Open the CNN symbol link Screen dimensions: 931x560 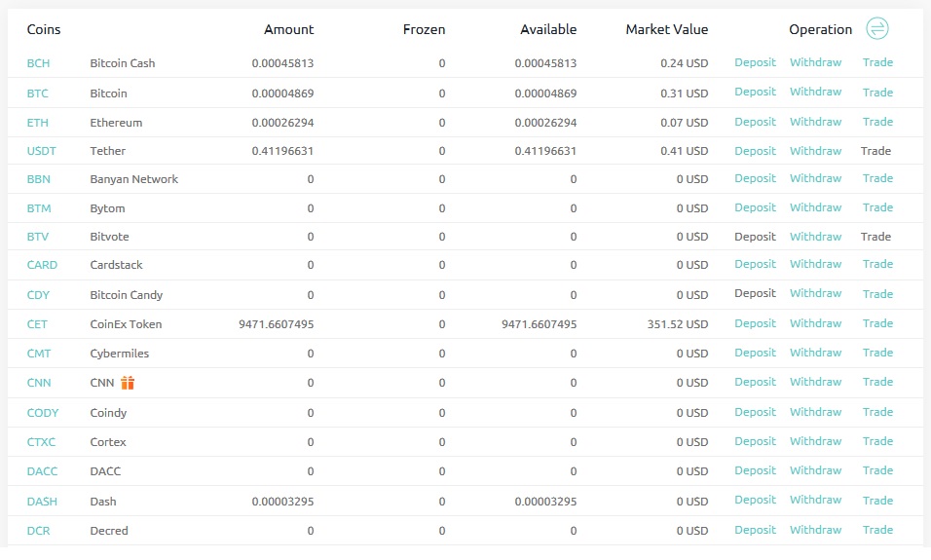pyautogui.click(x=39, y=383)
